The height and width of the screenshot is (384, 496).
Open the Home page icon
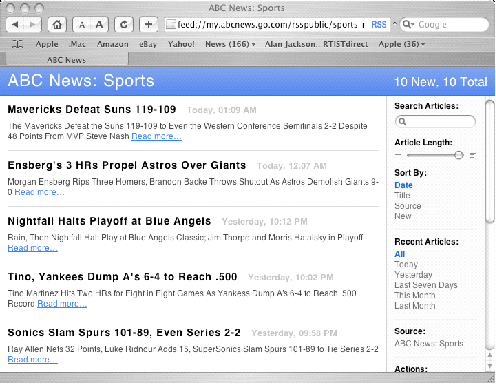57,24
